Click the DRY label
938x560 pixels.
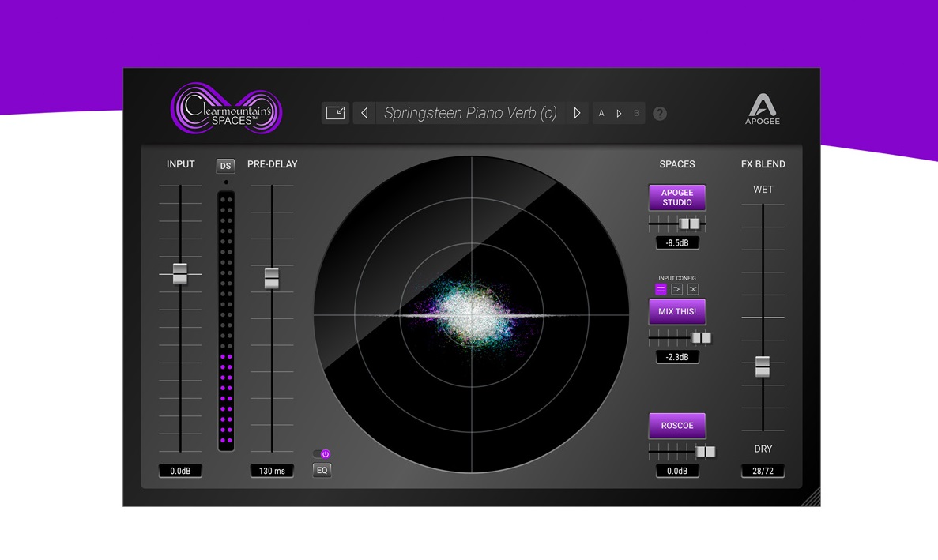point(763,449)
